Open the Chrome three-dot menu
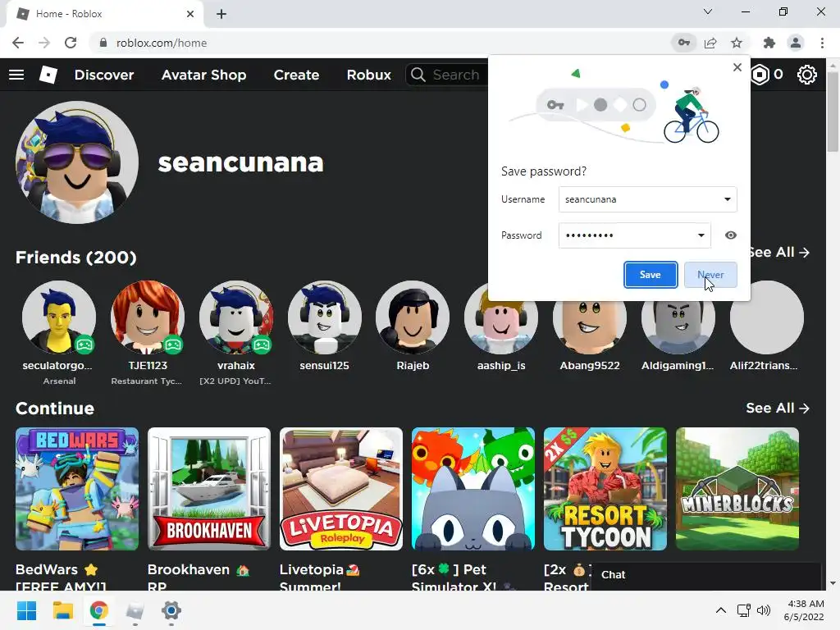The image size is (840, 630). (x=822, y=43)
